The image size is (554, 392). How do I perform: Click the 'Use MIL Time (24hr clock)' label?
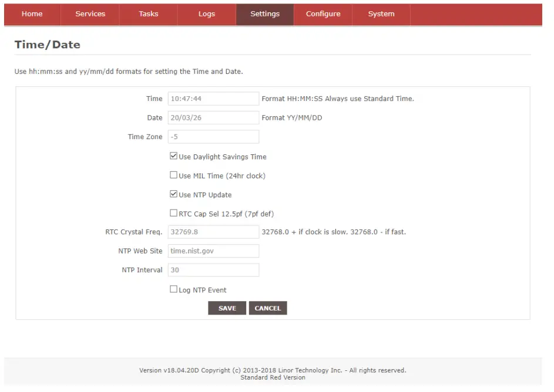222,176
